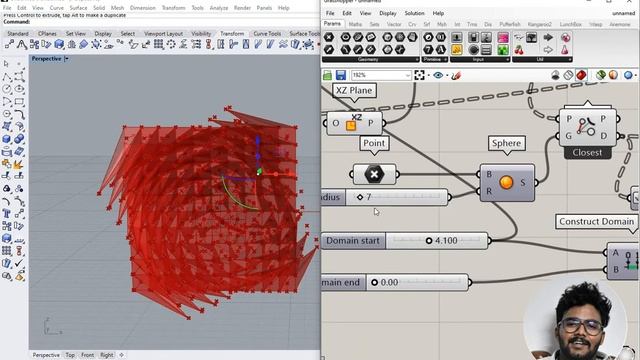Switch to wireframe preview with the hatched icon
Screen dimensions: 640x360
(x=568, y=75)
